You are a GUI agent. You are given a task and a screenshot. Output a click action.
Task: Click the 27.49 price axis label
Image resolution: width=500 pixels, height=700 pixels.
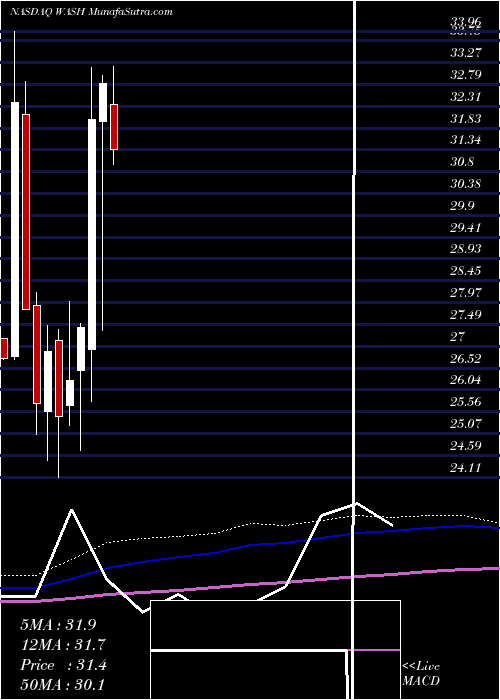pos(466,315)
